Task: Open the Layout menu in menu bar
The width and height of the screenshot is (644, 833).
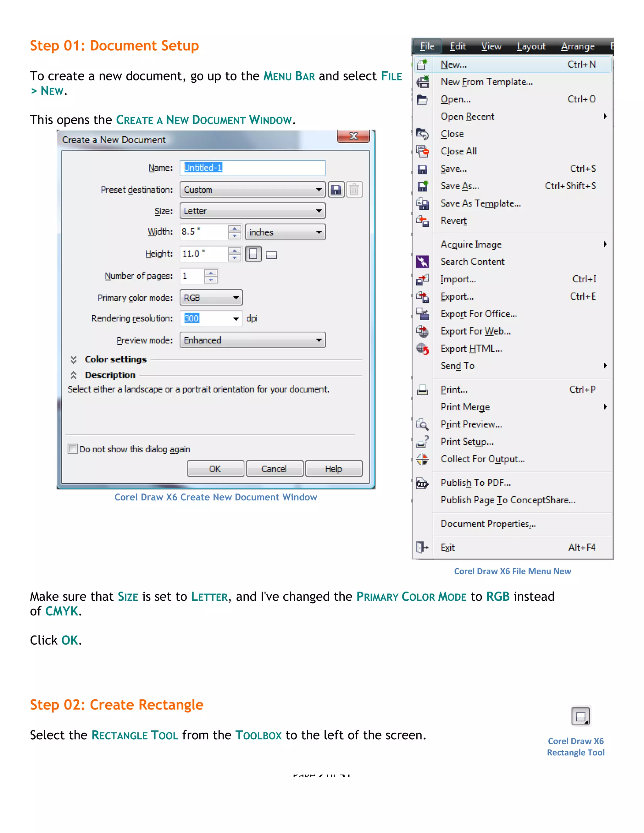Action: pyautogui.click(x=531, y=47)
